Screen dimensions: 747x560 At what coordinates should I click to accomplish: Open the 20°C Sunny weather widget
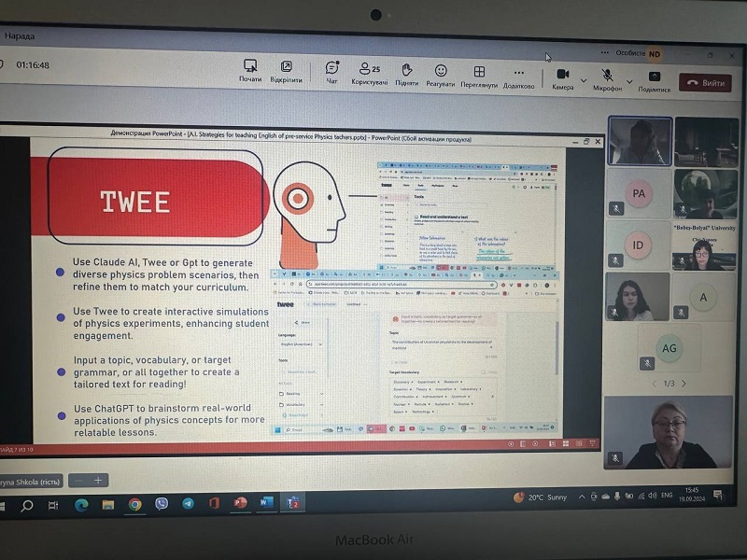(541, 497)
